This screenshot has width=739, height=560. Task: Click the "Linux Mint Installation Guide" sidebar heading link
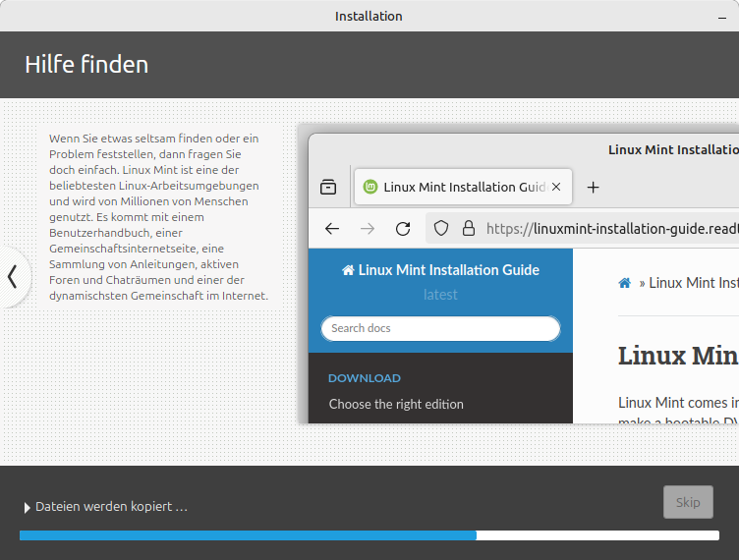[x=440, y=270]
